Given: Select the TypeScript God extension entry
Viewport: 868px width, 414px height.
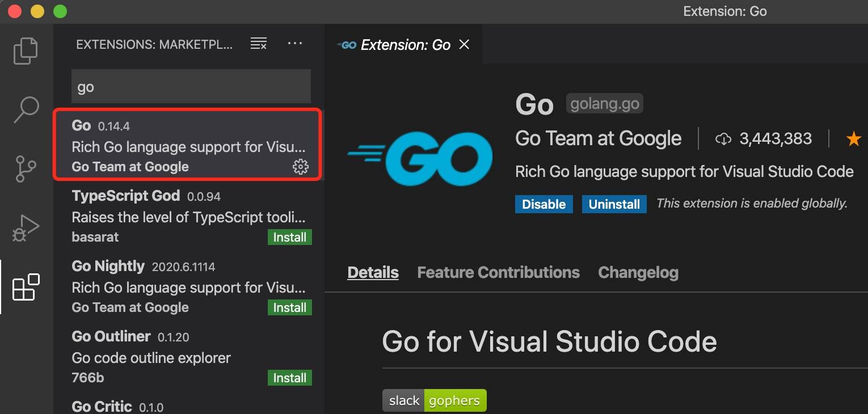Looking at the screenshot, I should tap(189, 217).
